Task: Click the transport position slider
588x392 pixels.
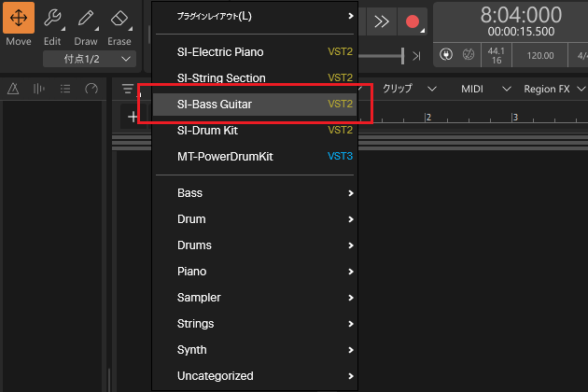Action: point(383,56)
